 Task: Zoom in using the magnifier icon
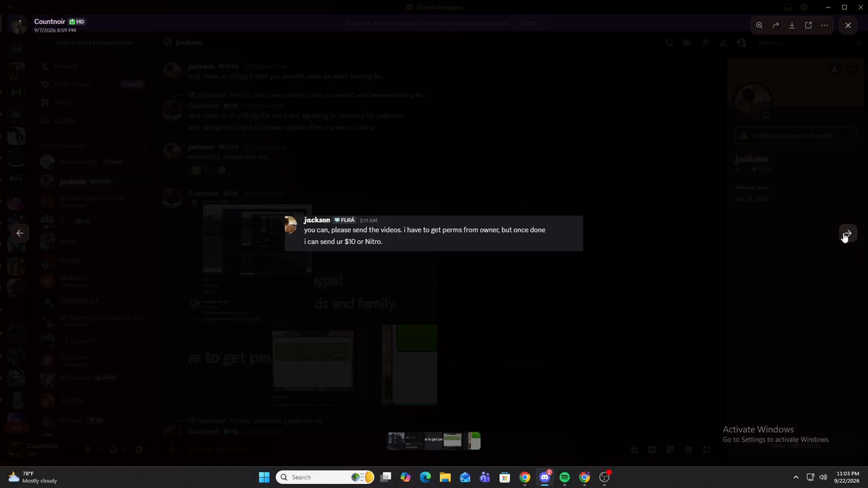(x=759, y=25)
